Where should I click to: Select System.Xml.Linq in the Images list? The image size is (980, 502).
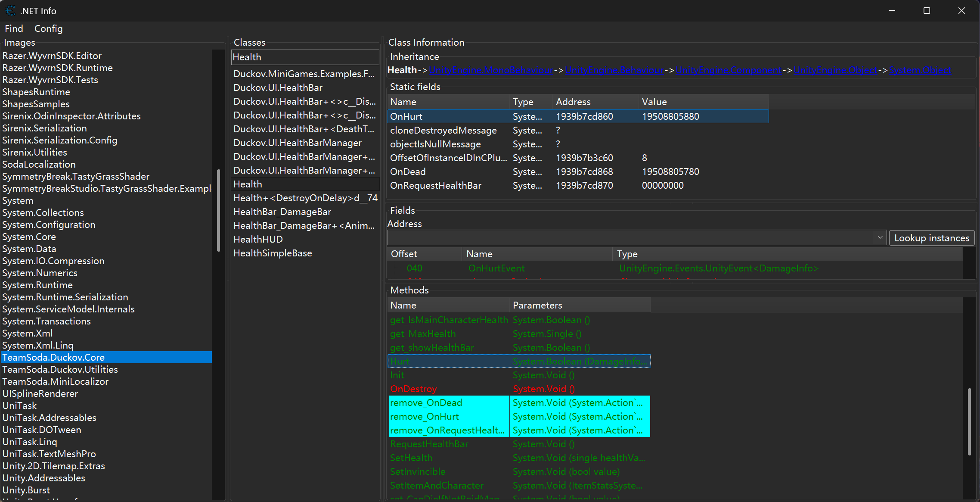pyautogui.click(x=38, y=345)
